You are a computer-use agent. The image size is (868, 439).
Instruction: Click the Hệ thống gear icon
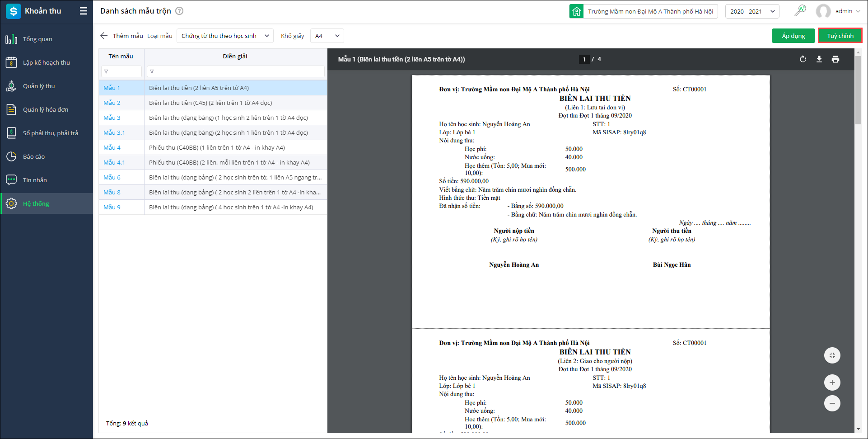tap(11, 203)
